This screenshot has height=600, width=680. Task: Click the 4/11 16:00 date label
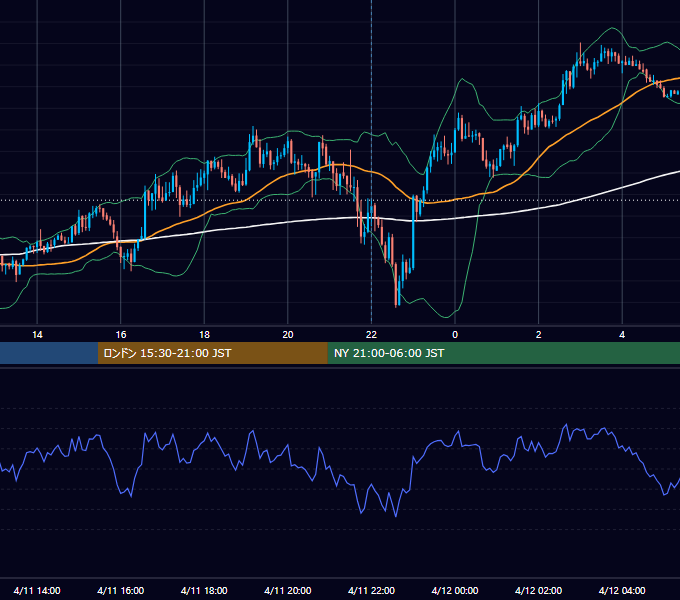[x=121, y=590]
